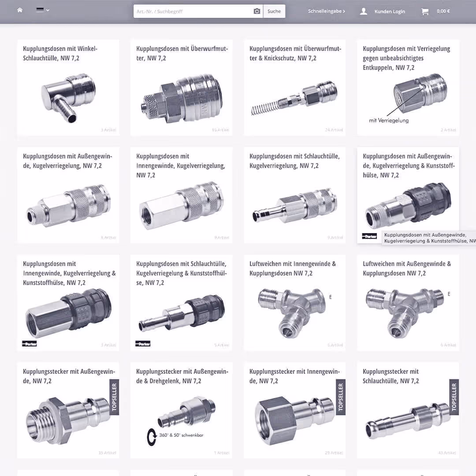476x476 pixels.
Task: Open Schnelleingabe quick entry
Action: pyautogui.click(x=326, y=11)
